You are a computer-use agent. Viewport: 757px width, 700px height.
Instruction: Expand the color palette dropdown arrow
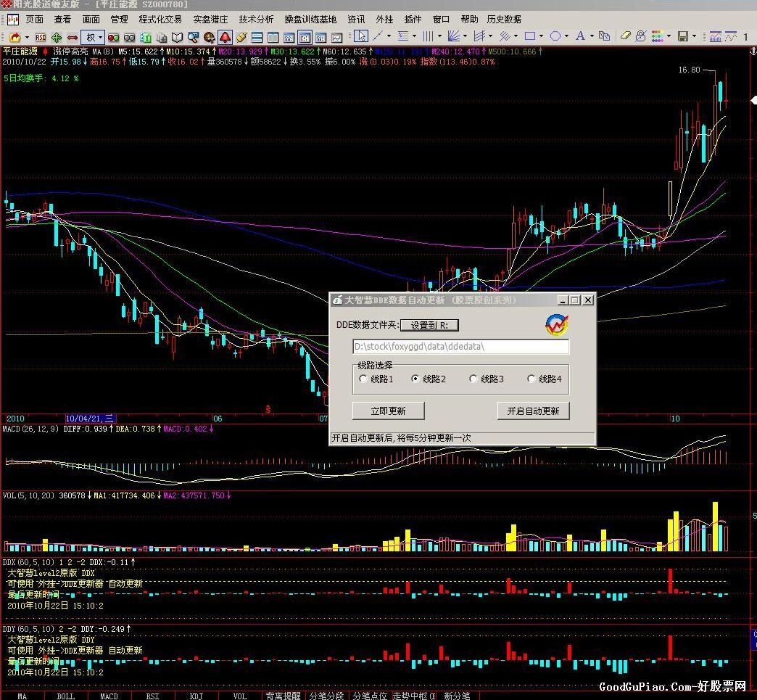pos(669,36)
